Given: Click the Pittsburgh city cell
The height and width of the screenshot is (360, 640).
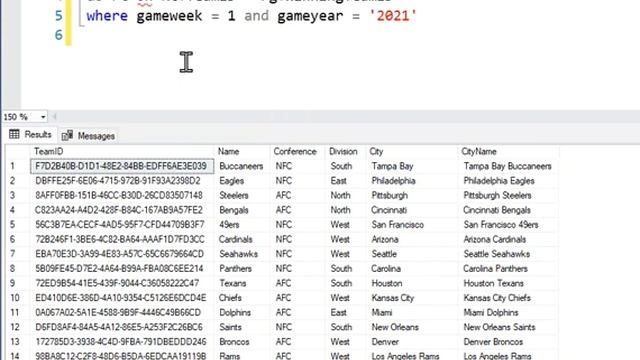Looking at the screenshot, I should [x=412, y=196].
